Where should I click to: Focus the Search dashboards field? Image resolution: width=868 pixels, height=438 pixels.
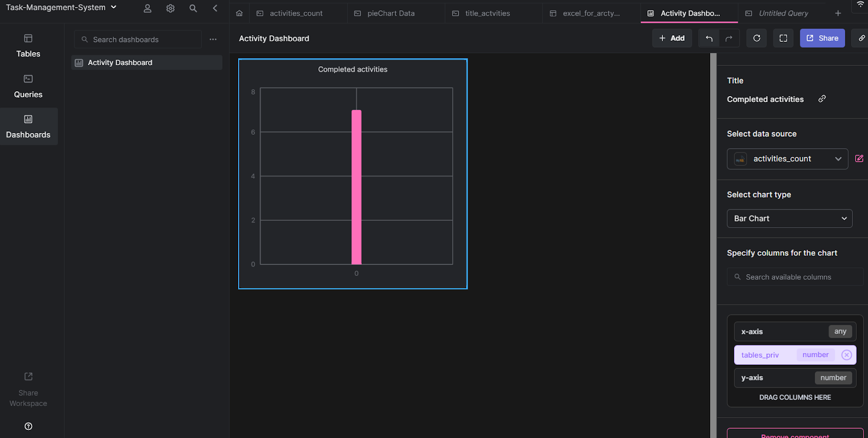click(138, 39)
